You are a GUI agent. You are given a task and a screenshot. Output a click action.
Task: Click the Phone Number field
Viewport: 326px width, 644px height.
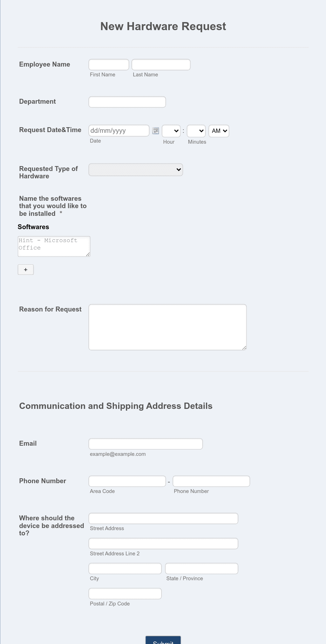click(211, 481)
